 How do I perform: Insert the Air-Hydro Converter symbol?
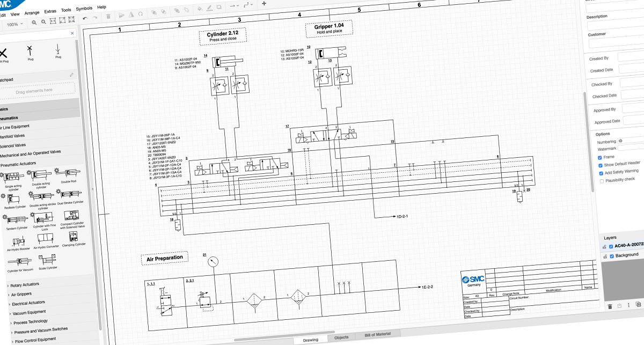click(46, 241)
